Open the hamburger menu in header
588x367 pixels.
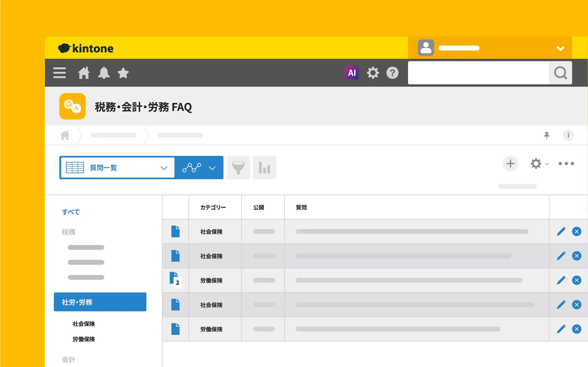(x=59, y=73)
